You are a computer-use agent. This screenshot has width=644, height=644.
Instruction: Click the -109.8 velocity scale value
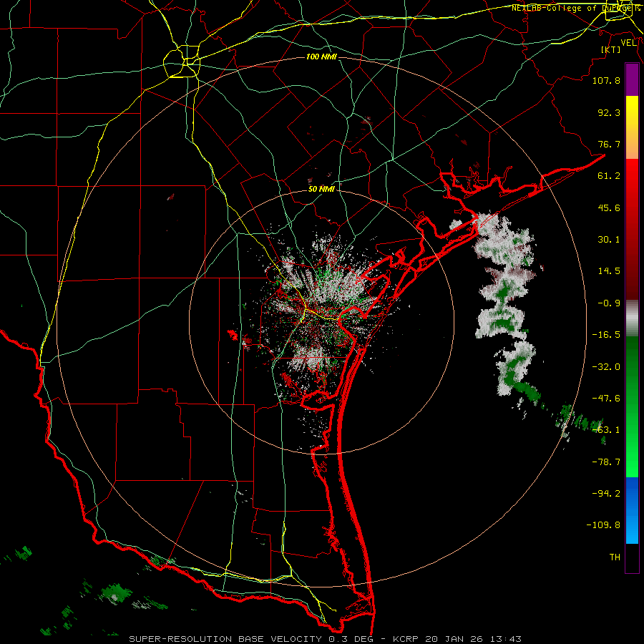[x=603, y=525]
